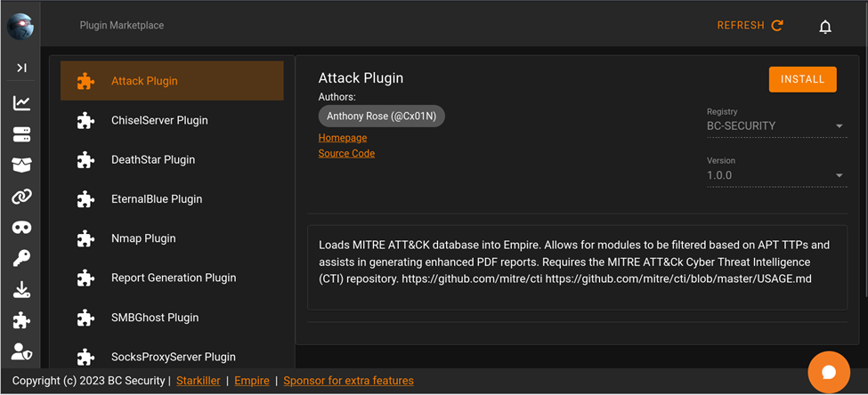Open the Version dropdown
Image resolution: width=868 pixels, height=395 pixels.
click(x=775, y=175)
